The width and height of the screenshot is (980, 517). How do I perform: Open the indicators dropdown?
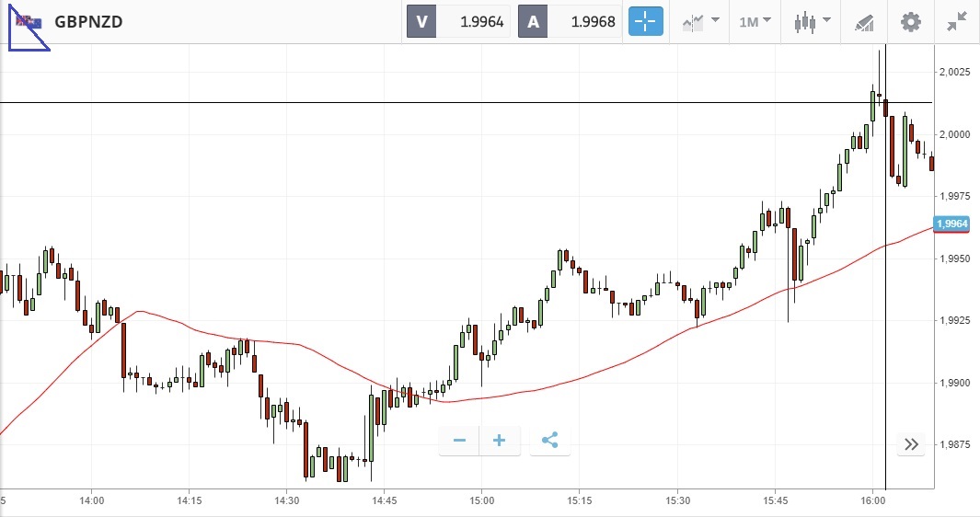pyautogui.click(x=700, y=21)
